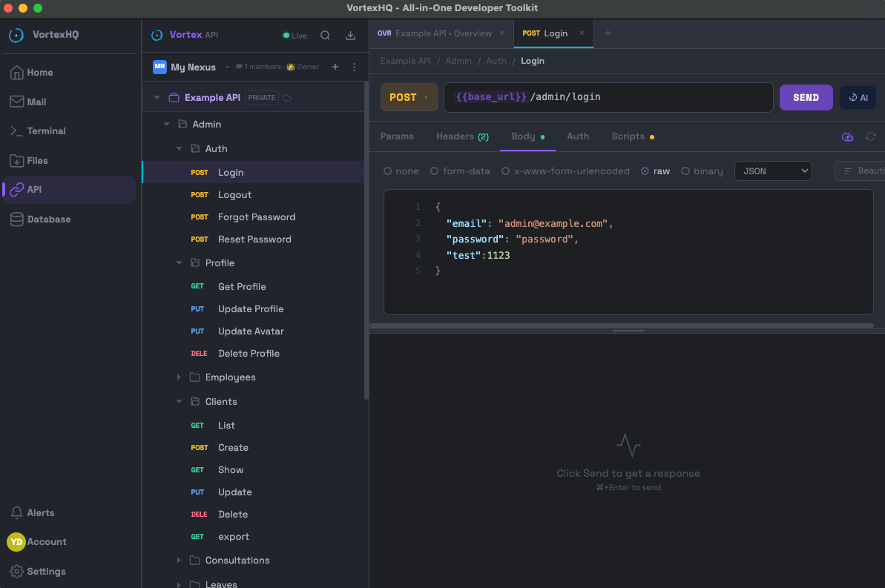Image resolution: width=885 pixels, height=588 pixels.
Task: Click the import/download icon next to search
Action: click(x=349, y=35)
